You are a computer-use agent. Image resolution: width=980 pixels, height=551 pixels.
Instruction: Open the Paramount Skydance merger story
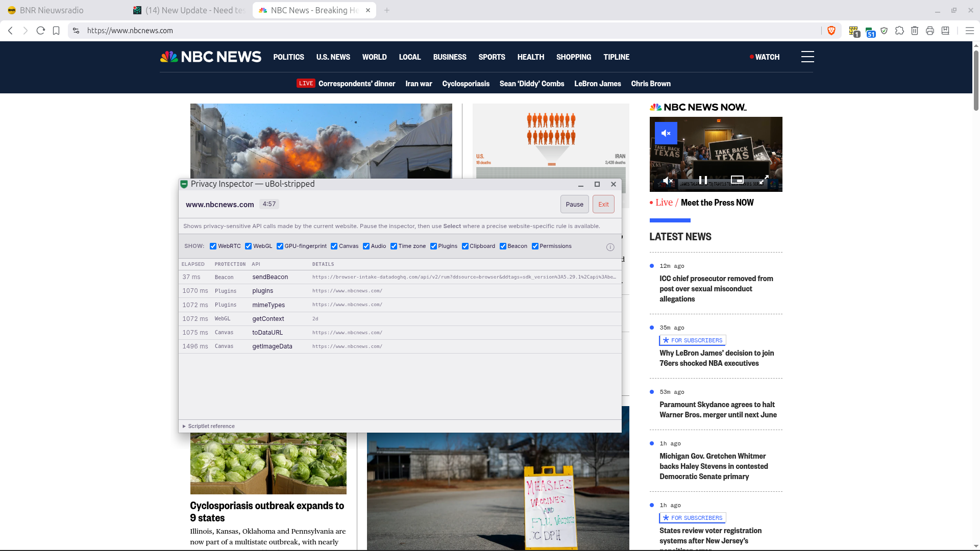[x=718, y=410]
